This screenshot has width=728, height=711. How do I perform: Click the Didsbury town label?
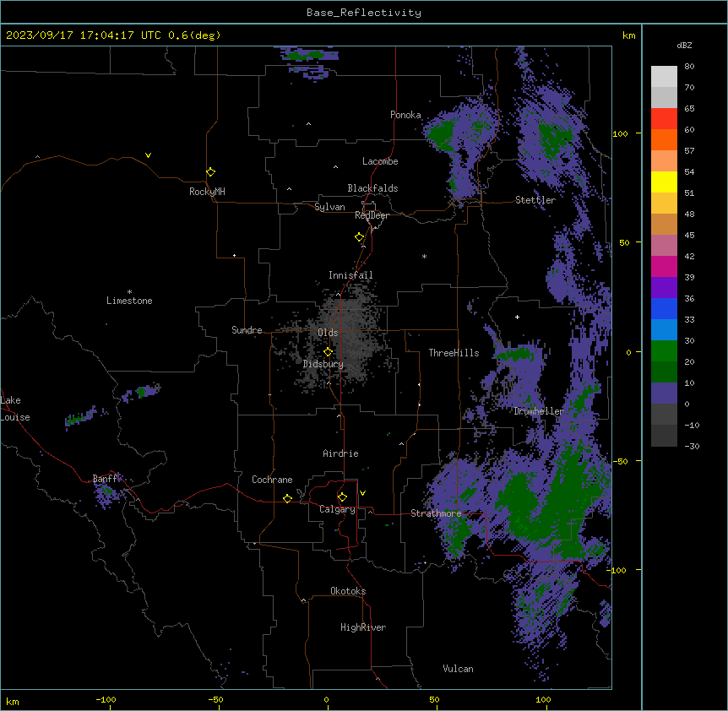pos(323,364)
